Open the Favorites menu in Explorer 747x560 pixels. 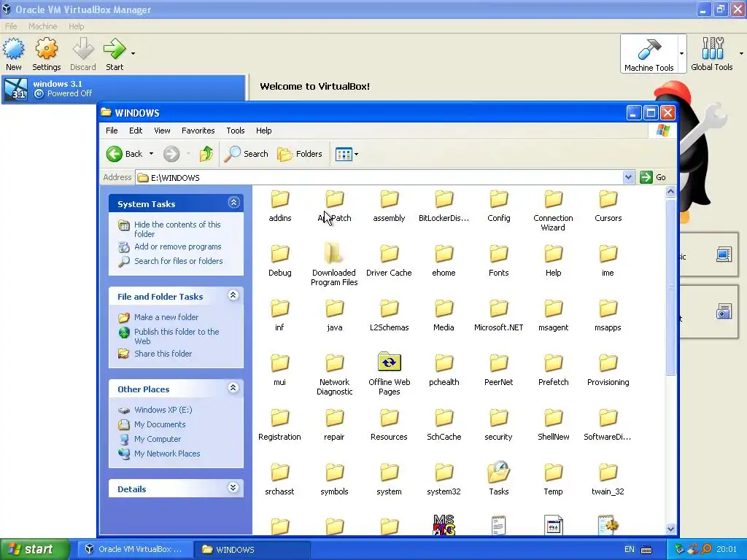(x=198, y=131)
